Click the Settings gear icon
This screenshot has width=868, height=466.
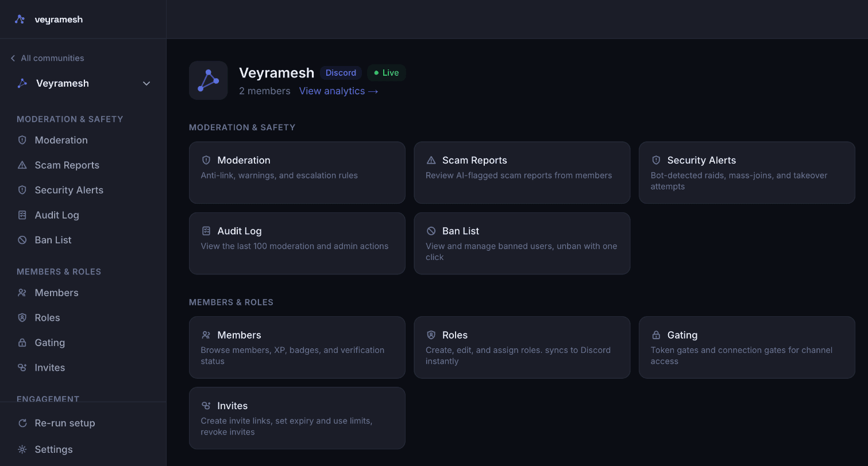(22, 449)
